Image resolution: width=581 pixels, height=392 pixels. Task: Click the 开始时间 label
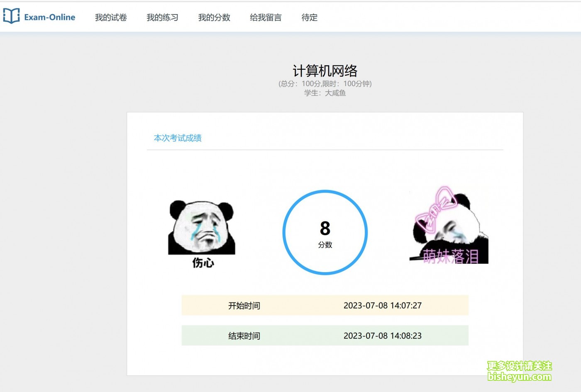coord(244,306)
